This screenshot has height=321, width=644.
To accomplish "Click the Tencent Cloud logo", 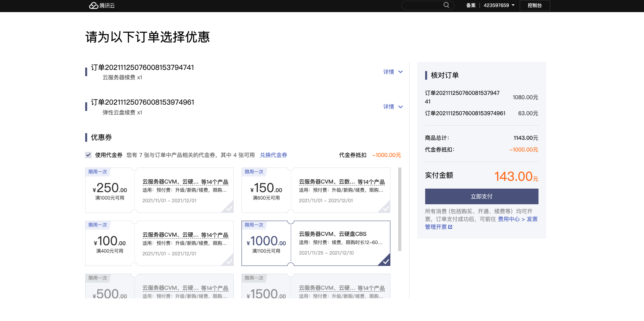I will pyautogui.click(x=102, y=5).
